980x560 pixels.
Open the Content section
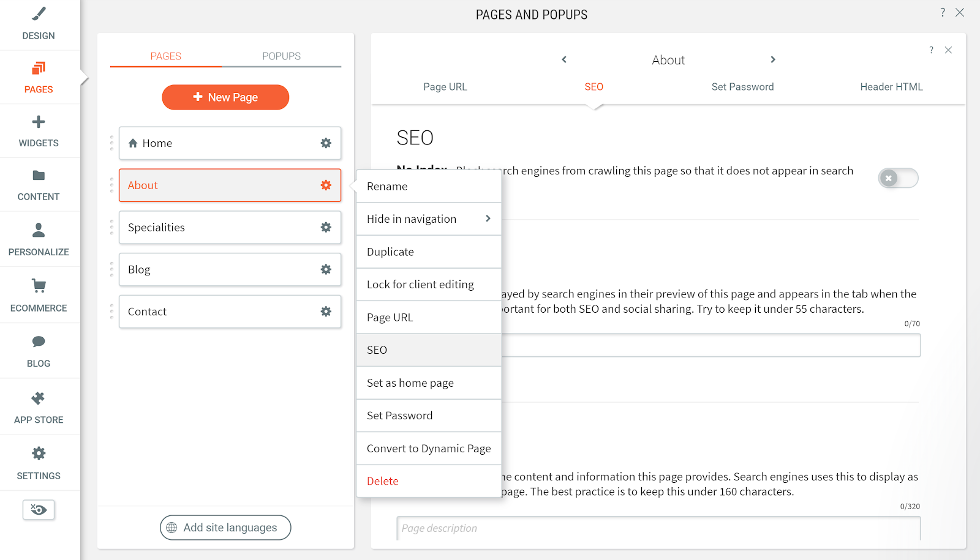39,184
